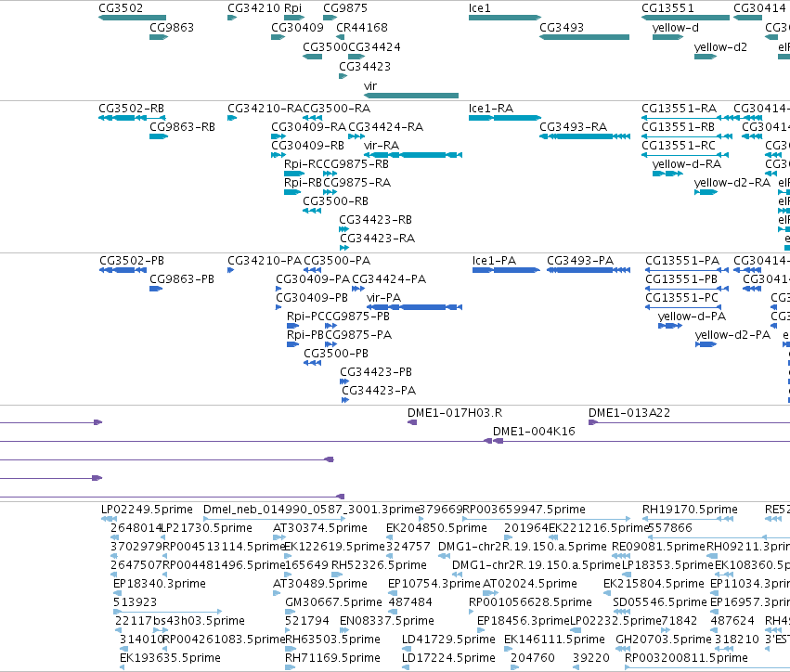Select the CG3493-PA protein glyph
This screenshot has width=790, height=672.
pyautogui.click(x=589, y=270)
